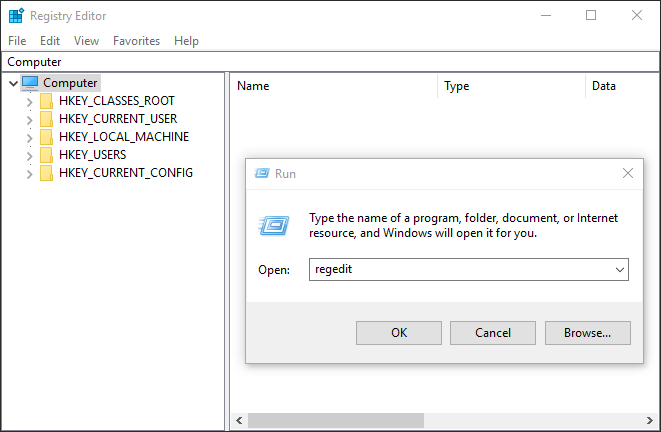Open the View menu
The width and height of the screenshot is (661, 432).
(x=86, y=41)
